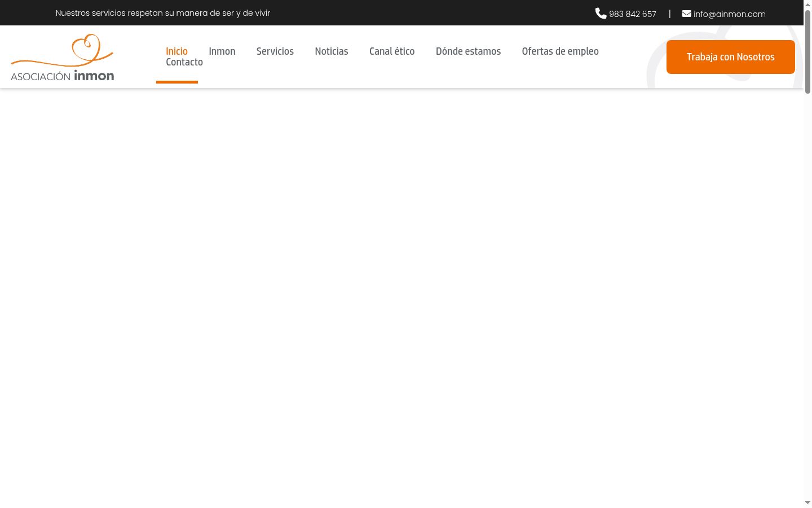
Task: Click the Asociación Inmon heart logo
Action: [x=63, y=58]
